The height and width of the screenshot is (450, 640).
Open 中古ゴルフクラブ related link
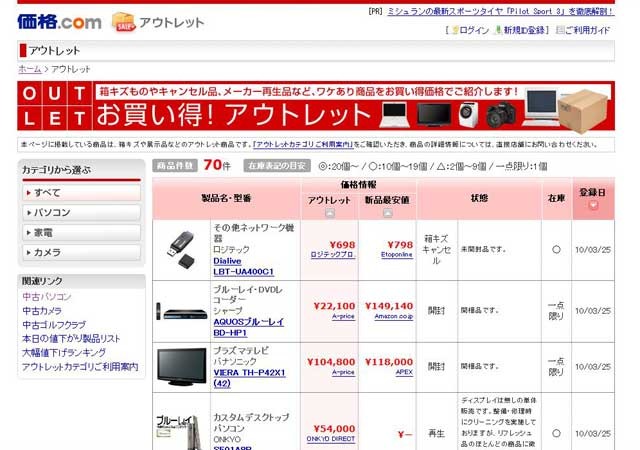54,325
